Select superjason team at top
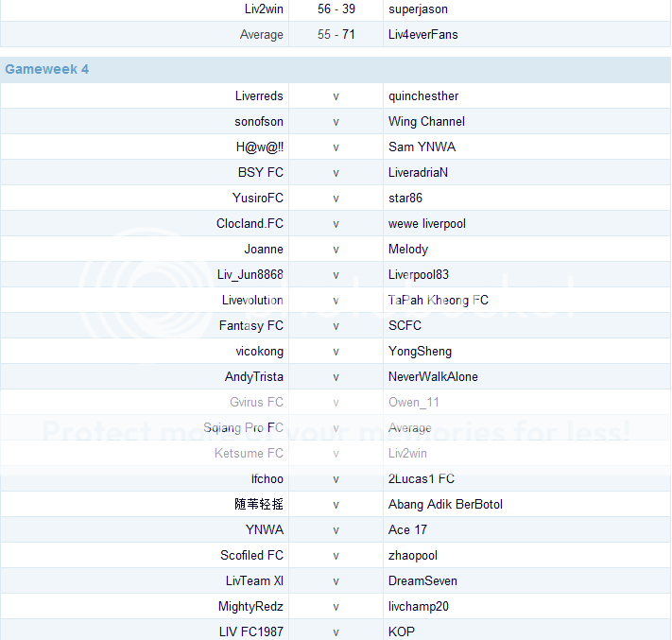Screen dimensions: 672x640 coord(418,9)
